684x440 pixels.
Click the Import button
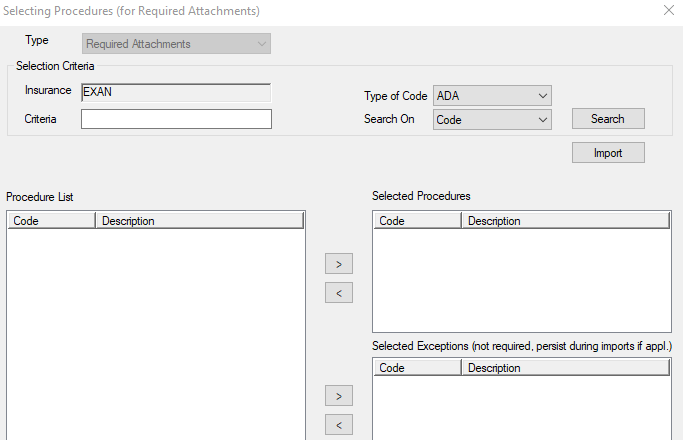[607, 153]
